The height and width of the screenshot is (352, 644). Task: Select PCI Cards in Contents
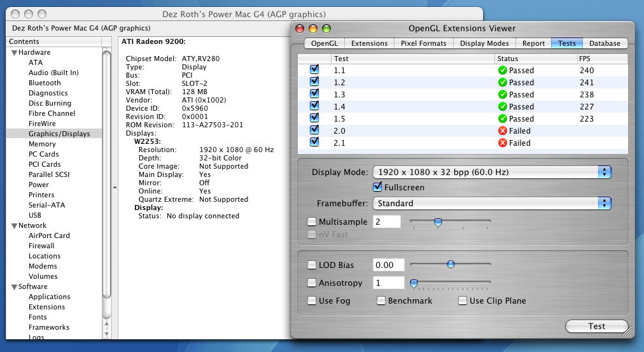45,164
